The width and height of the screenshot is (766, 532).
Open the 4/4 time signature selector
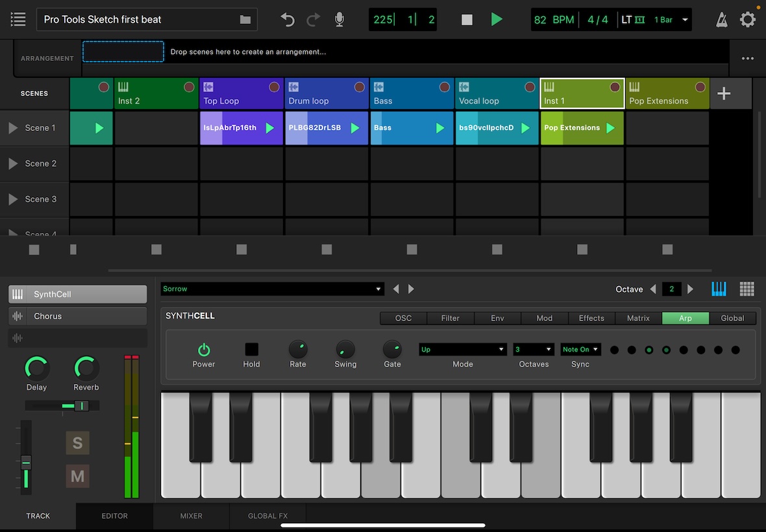click(598, 19)
